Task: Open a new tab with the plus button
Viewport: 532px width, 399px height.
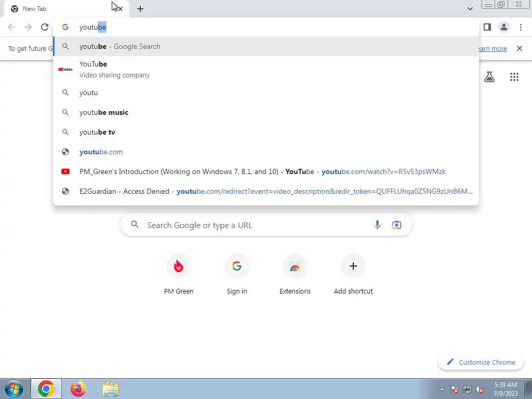Action: (x=140, y=9)
